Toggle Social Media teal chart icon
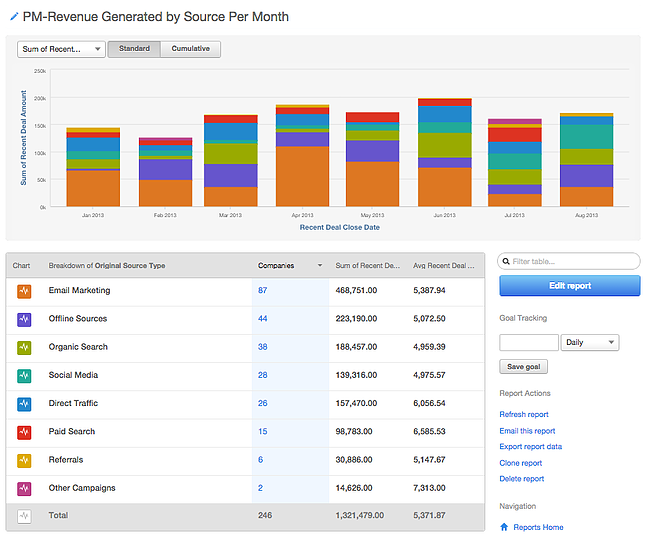This screenshot has height=537, width=650. click(x=24, y=376)
